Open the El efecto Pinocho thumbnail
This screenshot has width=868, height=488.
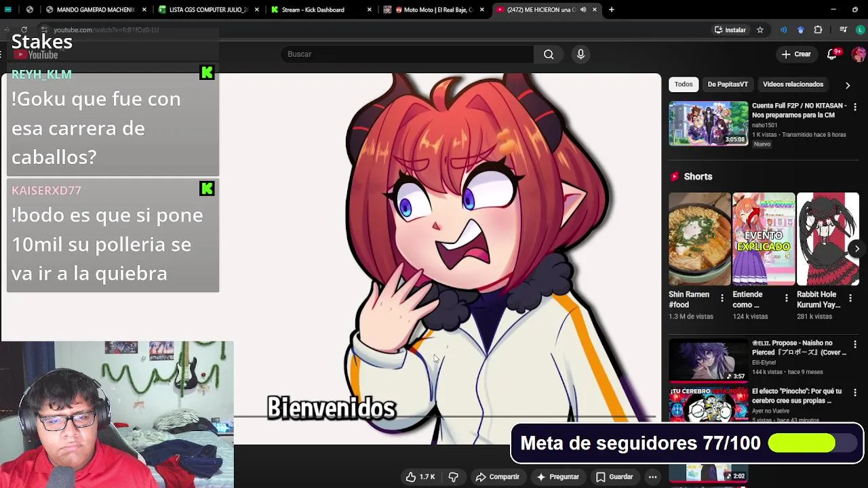point(709,404)
